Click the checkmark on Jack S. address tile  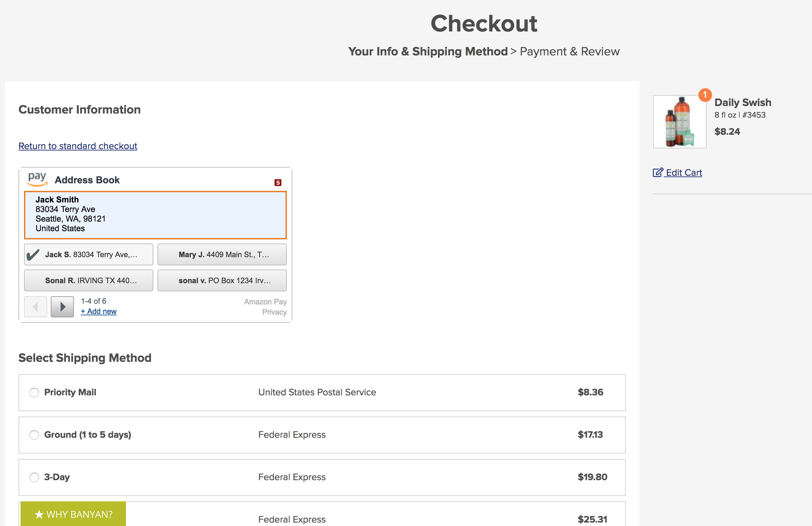(34, 254)
